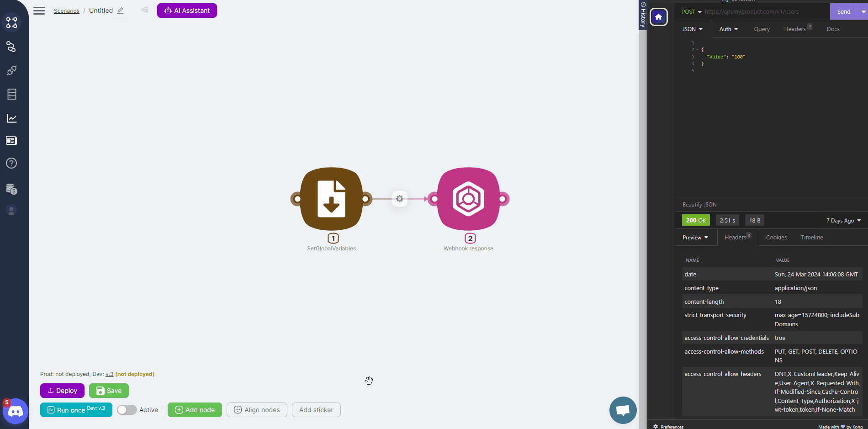Click the Deploy button

point(62,391)
